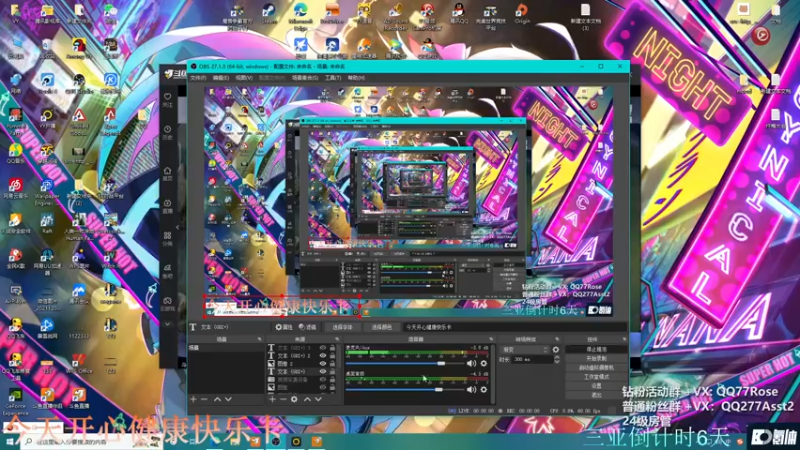Click the Windows taskbar search box
The width and height of the screenshot is (800, 450).
tap(92, 441)
